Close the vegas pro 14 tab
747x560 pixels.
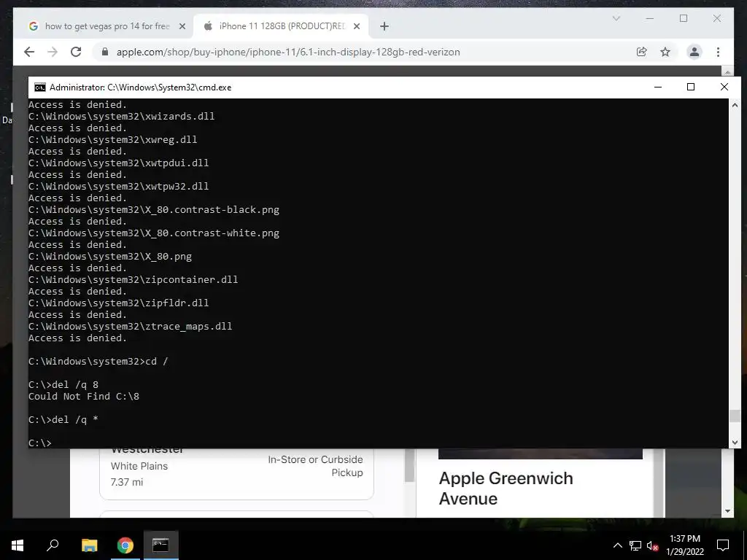(x=182, y=26)
